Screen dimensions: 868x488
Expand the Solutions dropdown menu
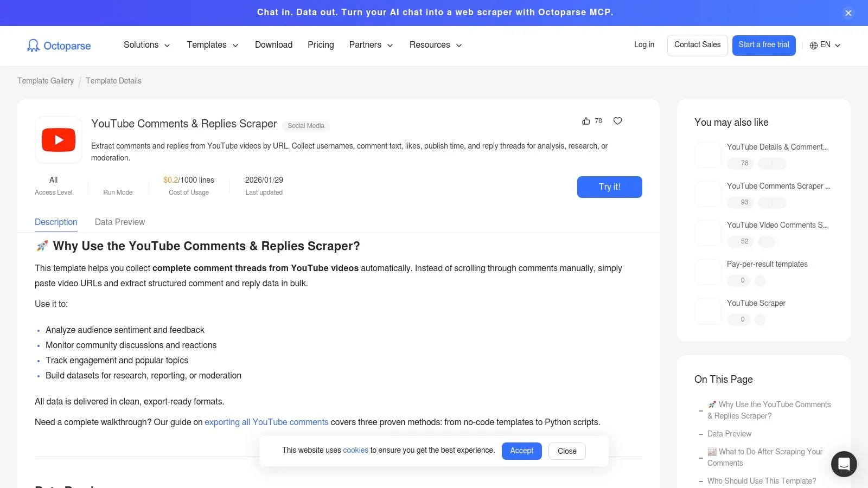146,45
